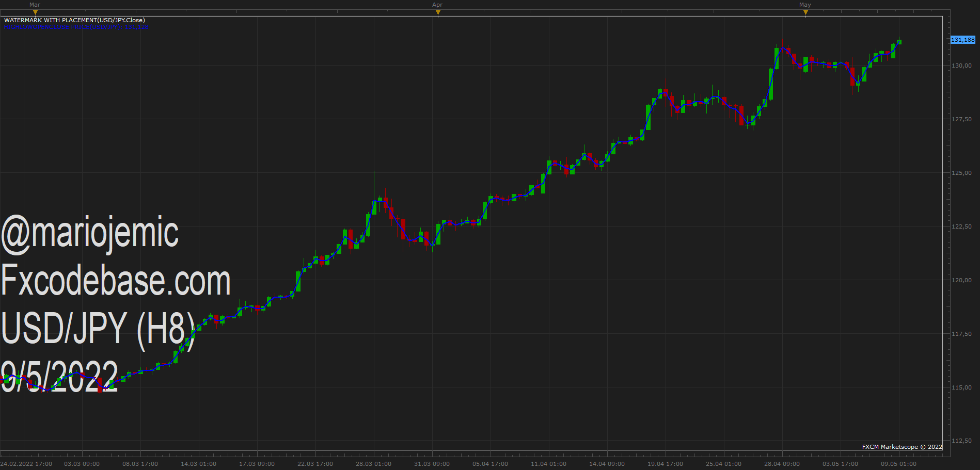Click the 03.05 17:00 time axis label

(x=840, y=464)
